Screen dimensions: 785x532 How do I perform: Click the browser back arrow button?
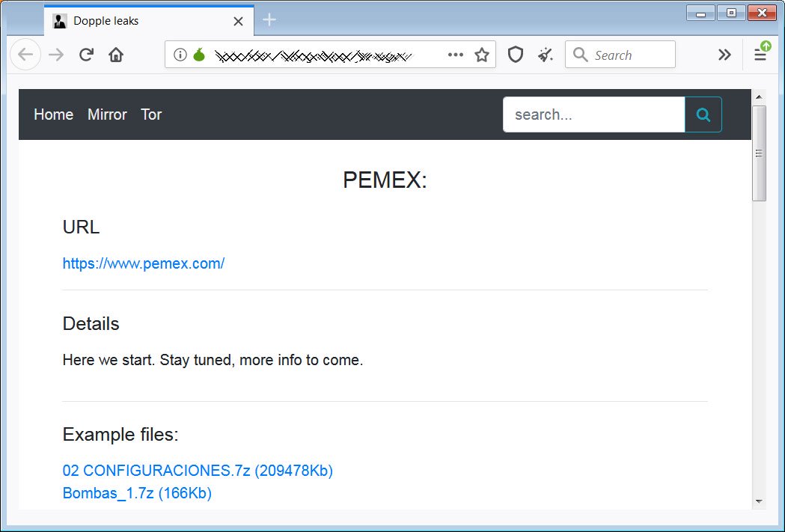pyautogui.click(x=25, y=55)
